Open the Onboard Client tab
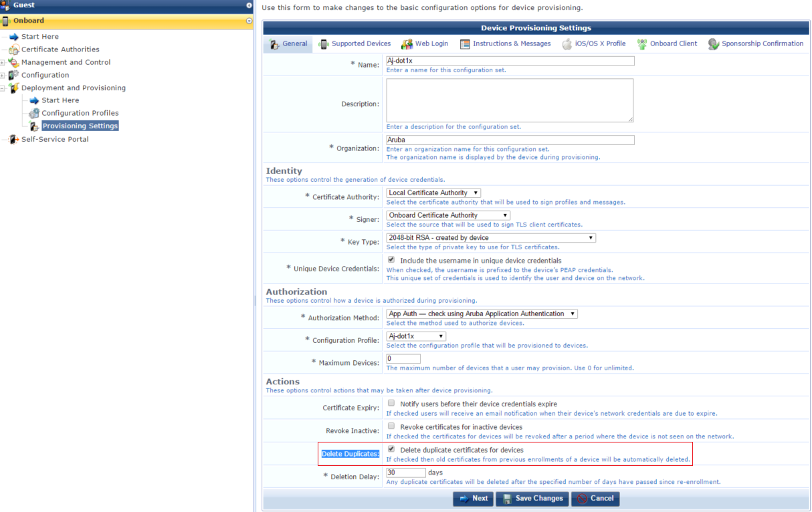 point(667,44)
